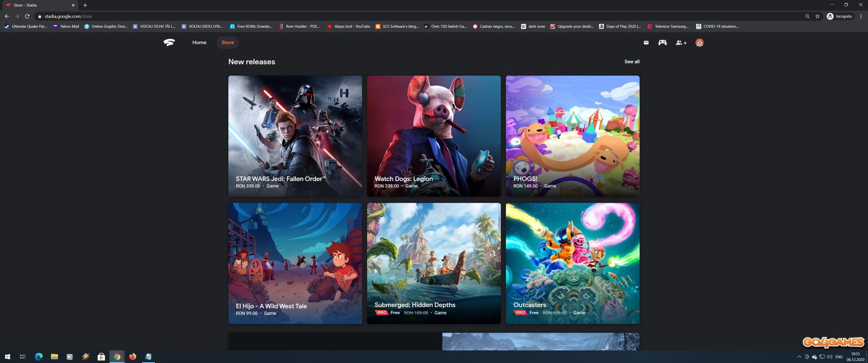Open the controller icon in header

pyautogui.click(x=662, y=43)
